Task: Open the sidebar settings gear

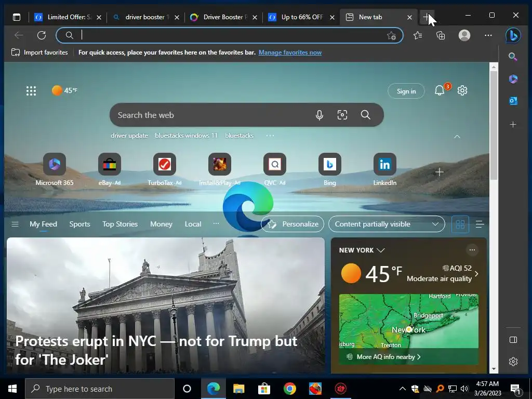Action: (x=513, y=362)
